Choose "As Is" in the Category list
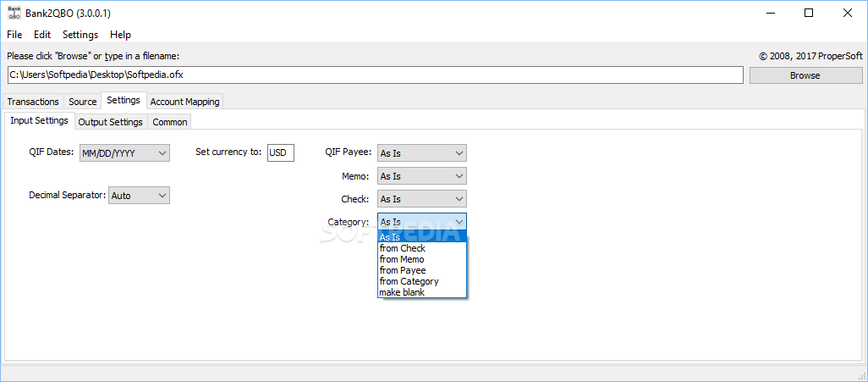868x382 pixels. point(422,237)
